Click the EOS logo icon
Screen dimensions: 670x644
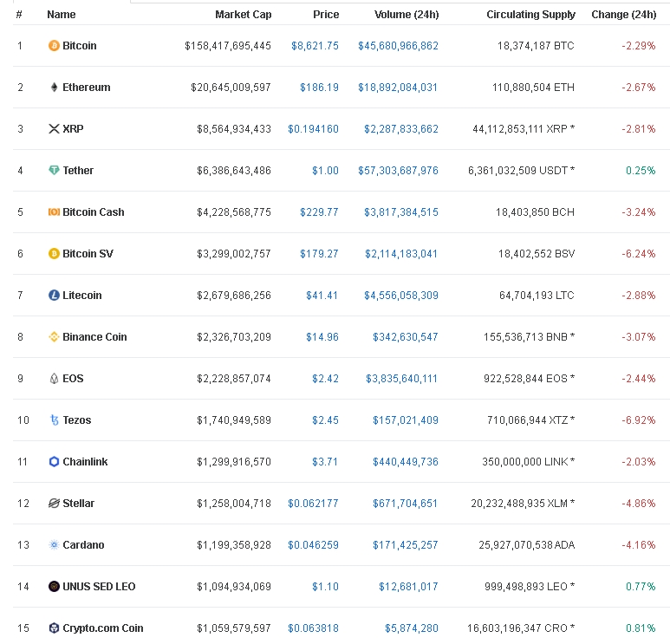[54, 378]
